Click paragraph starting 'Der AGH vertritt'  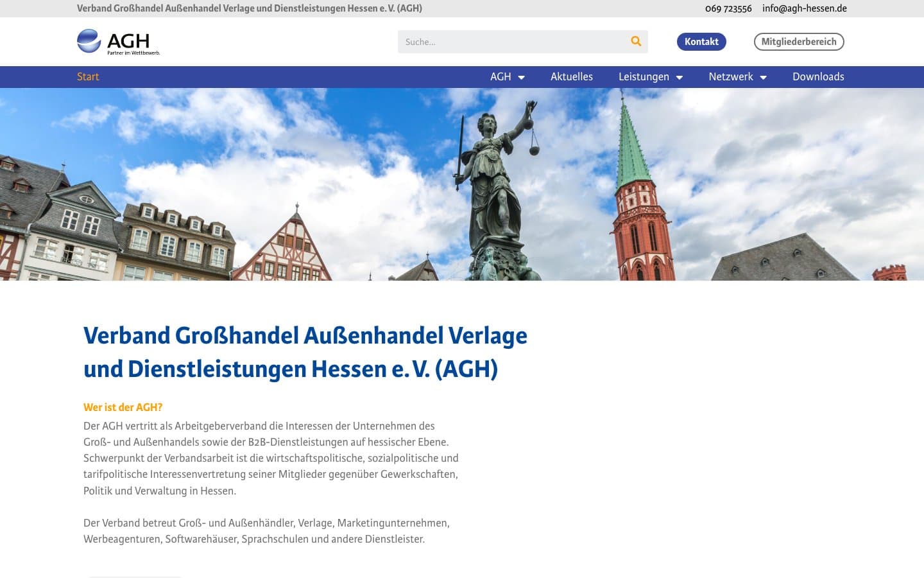click(x=271, y=458)
